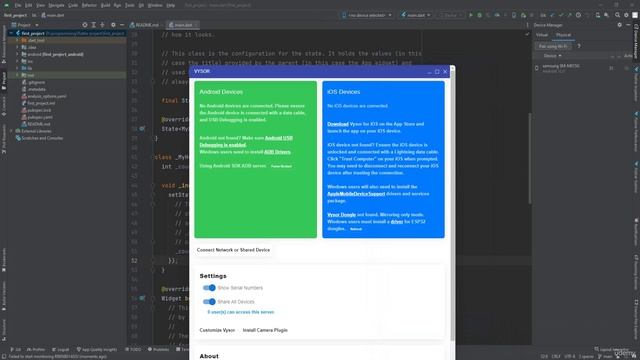
Task: Click the green Run button in toolbar
Action: 471,15
